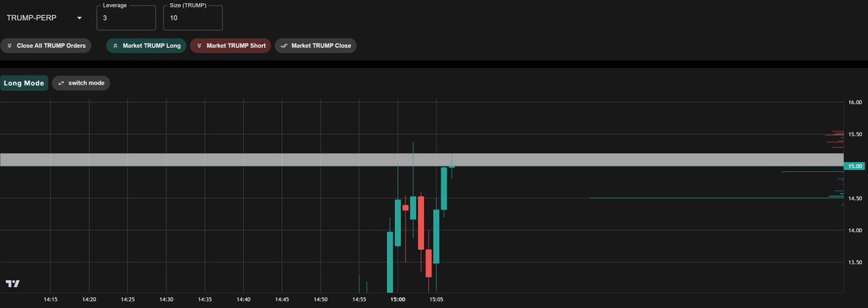Click the 15.50 price axis label
868x308 pixels.
(x=855, y=134)
